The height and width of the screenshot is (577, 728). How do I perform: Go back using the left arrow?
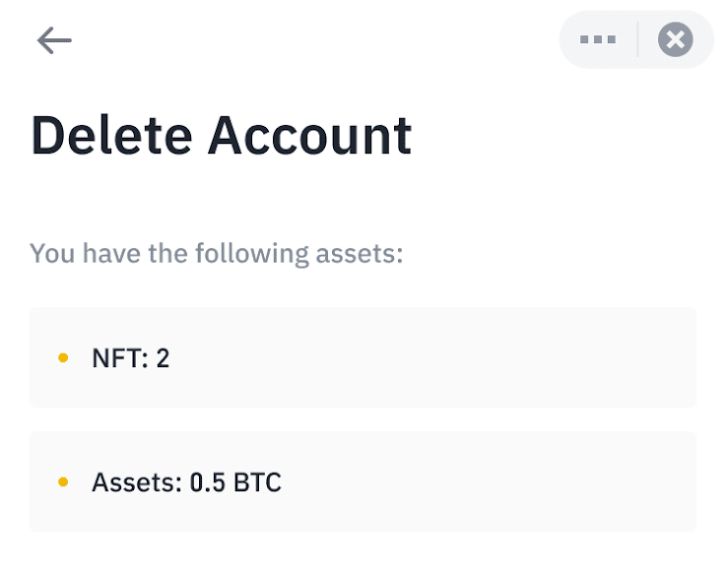coord(54,40)
